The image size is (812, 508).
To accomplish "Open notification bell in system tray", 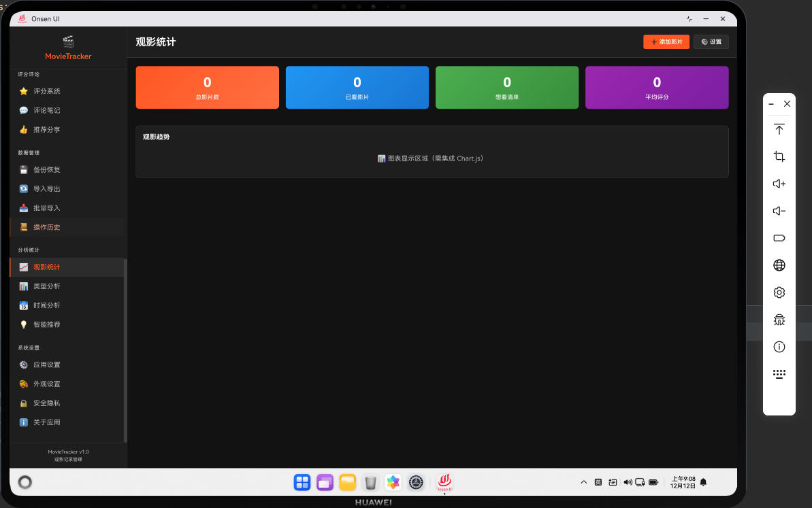I will 703,482.
